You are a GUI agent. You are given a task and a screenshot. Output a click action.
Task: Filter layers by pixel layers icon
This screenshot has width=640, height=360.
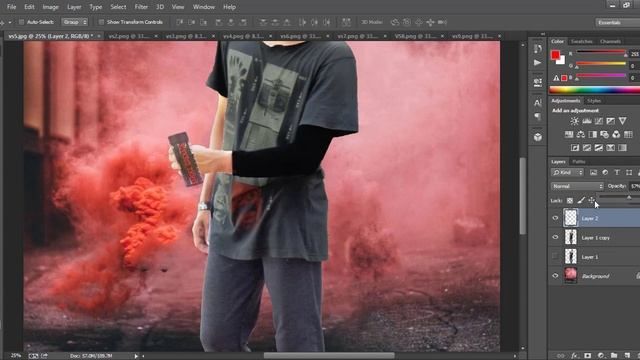593,173
